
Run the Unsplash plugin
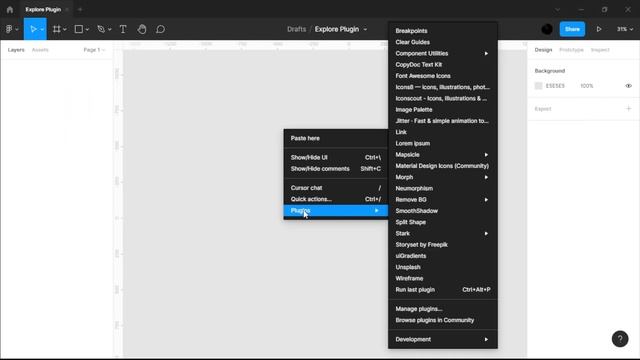(x=442, y=267)
